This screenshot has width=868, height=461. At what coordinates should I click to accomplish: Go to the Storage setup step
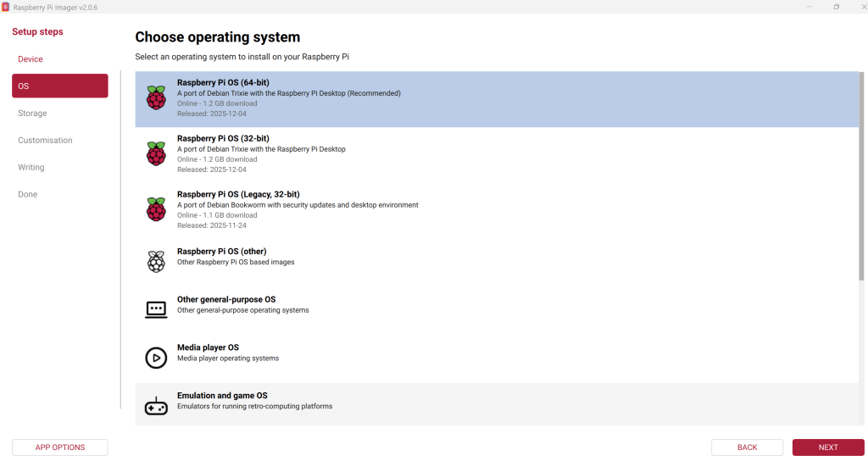coord(32,114)
